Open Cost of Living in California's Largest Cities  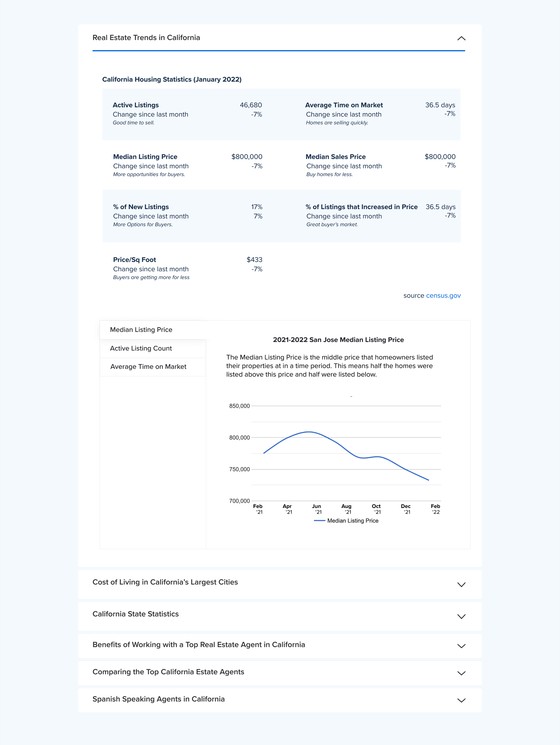point(165,582)
